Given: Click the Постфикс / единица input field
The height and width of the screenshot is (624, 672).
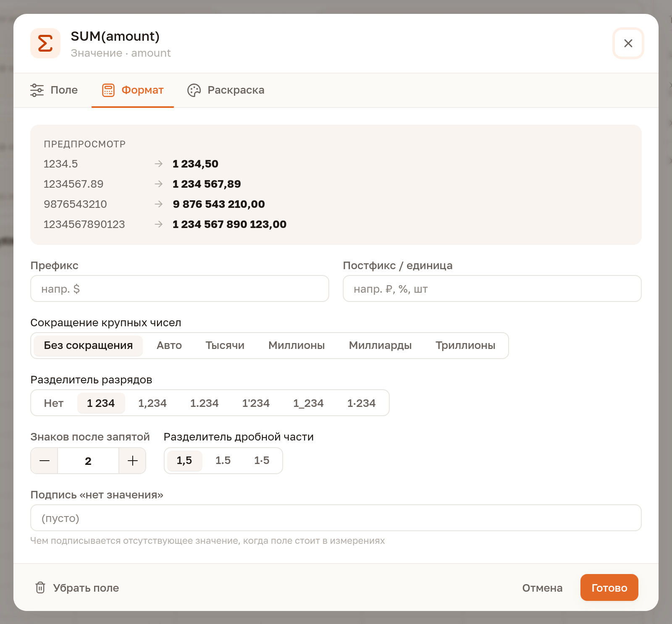Looking at the screenshot, I should click(492, 288).
